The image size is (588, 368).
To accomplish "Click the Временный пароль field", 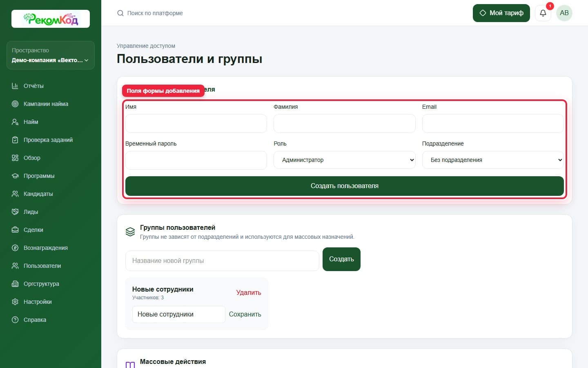I will pyautogui.click(x=196, y=160).
